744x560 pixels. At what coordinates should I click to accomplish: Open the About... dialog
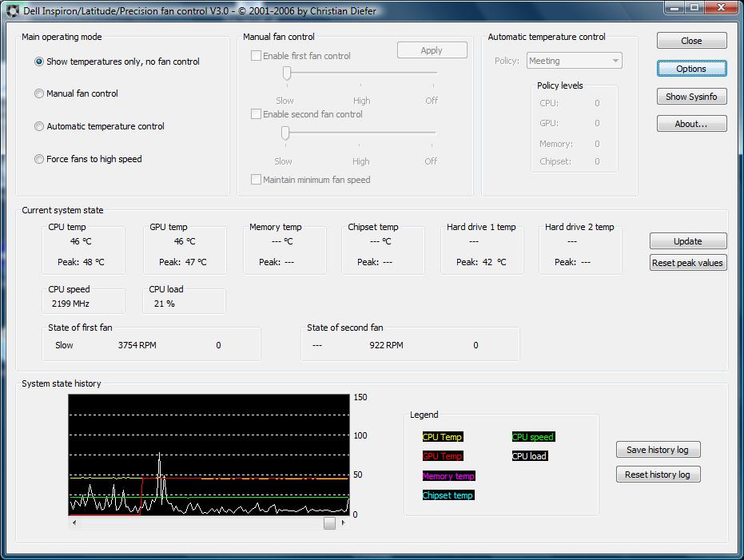[691, 124]
